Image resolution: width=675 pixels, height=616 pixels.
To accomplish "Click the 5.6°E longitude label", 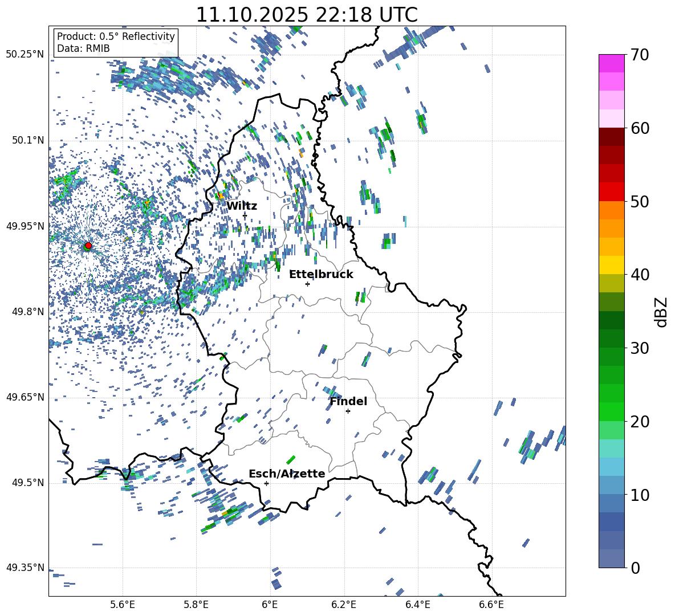I will tap(123, 605).
